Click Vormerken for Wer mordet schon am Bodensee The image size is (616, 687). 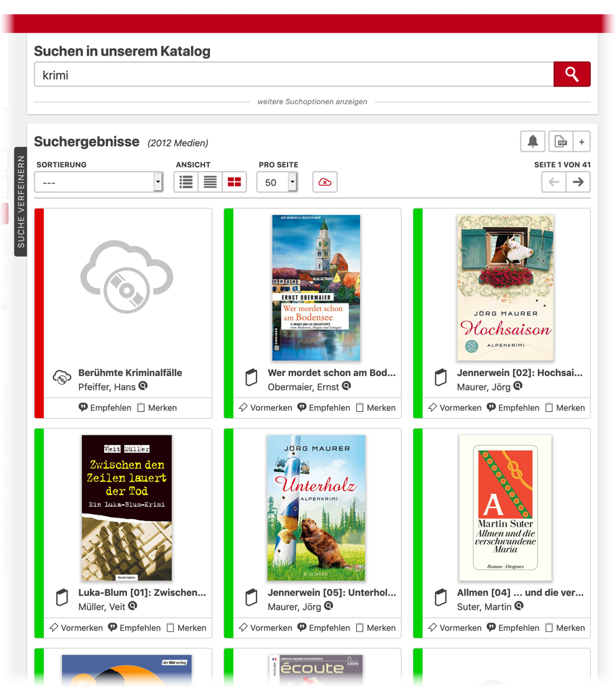click(x=265, y=408)
